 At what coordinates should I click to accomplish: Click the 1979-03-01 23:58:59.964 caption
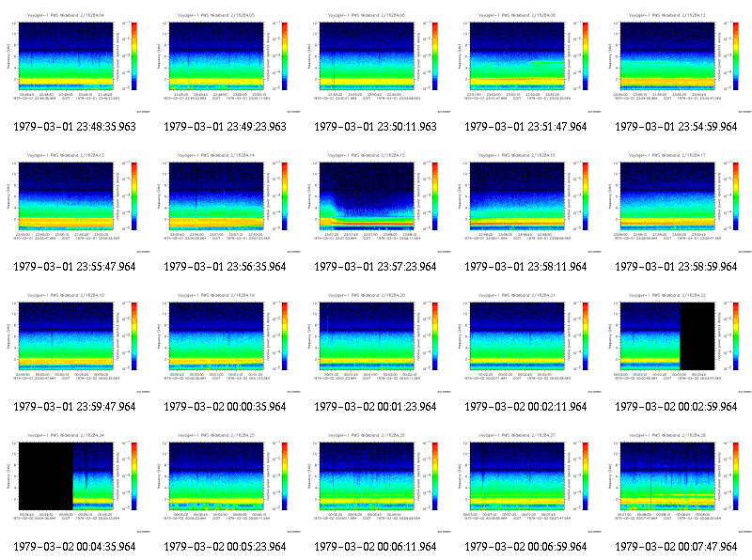click(x=676, y=267)
